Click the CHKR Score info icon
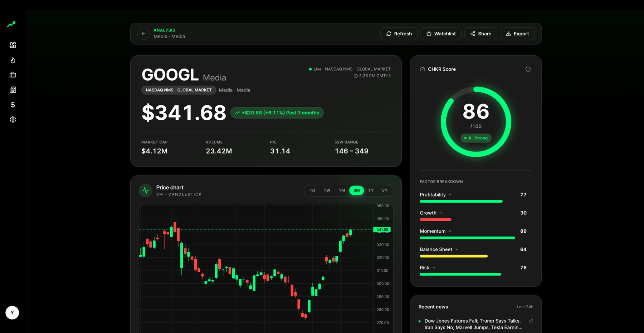 (x=528, y=69)
